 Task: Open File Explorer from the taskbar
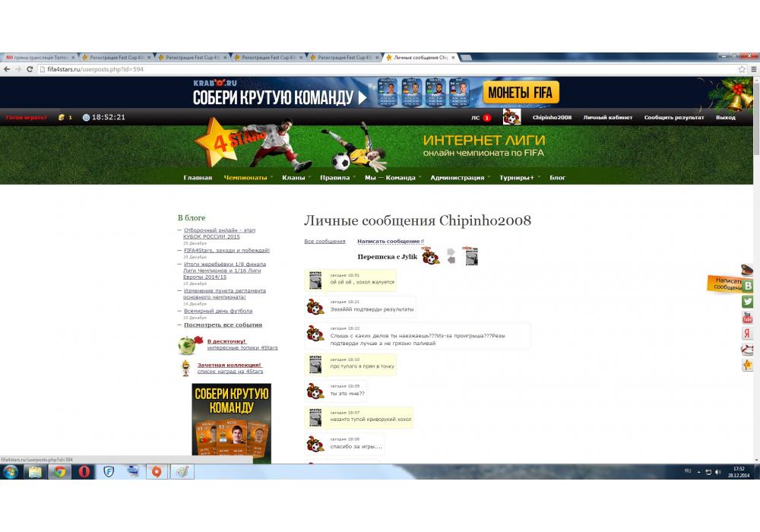tap(35, 471)
